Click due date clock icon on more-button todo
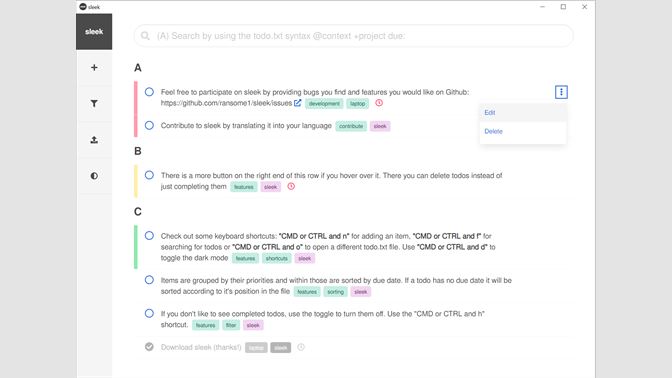Screen dimensions: 672x378 click(x=291, y=186)
